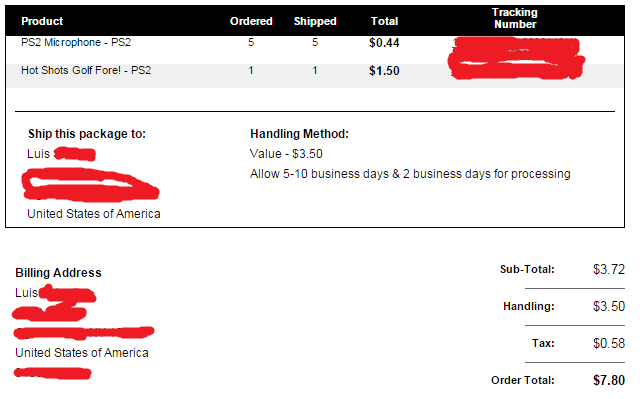Click the Total column header

(x=384, y=21)
